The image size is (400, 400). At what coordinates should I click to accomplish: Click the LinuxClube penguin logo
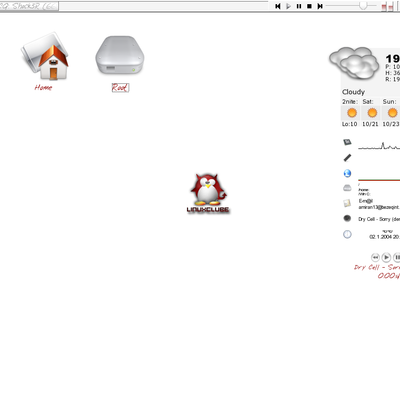[208, 193]
